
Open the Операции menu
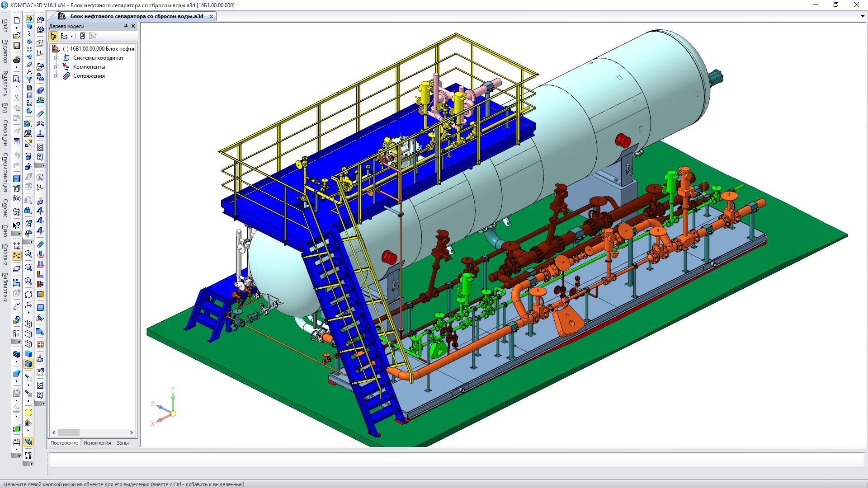(x=5, y=132)
